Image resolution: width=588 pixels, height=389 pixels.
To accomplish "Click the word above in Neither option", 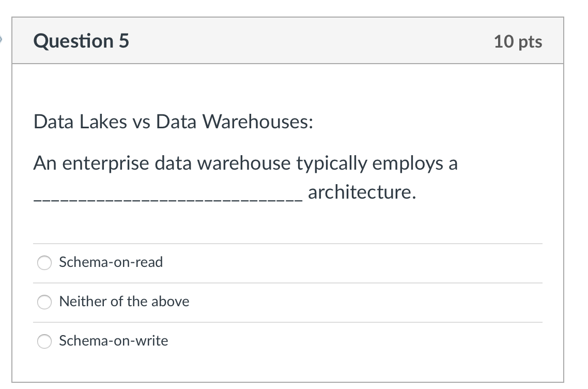I will [172, 302].
